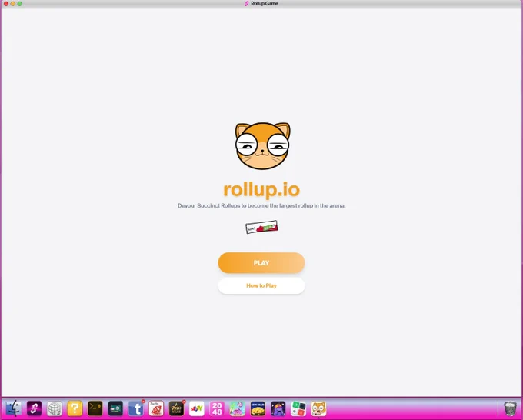Launch the wireframe globe app from dock
523x420 pixels.
55,408
